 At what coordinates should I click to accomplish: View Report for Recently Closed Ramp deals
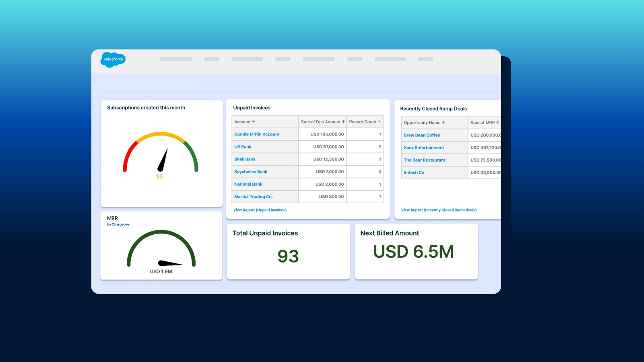click(439, 210)
